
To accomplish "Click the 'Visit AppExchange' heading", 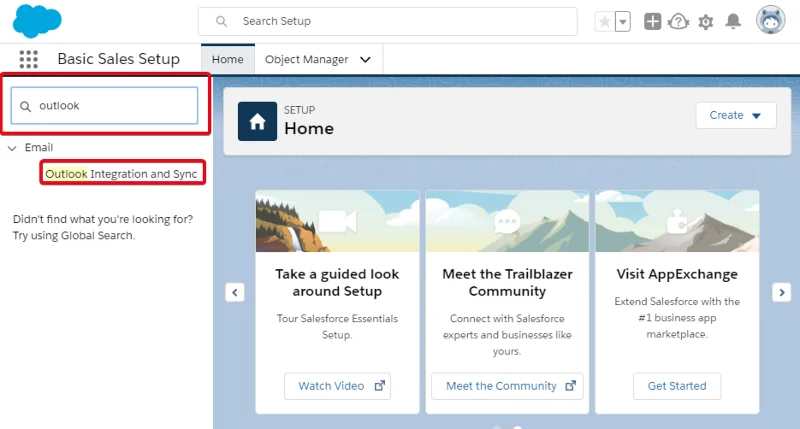I will (x=677, y=274).
